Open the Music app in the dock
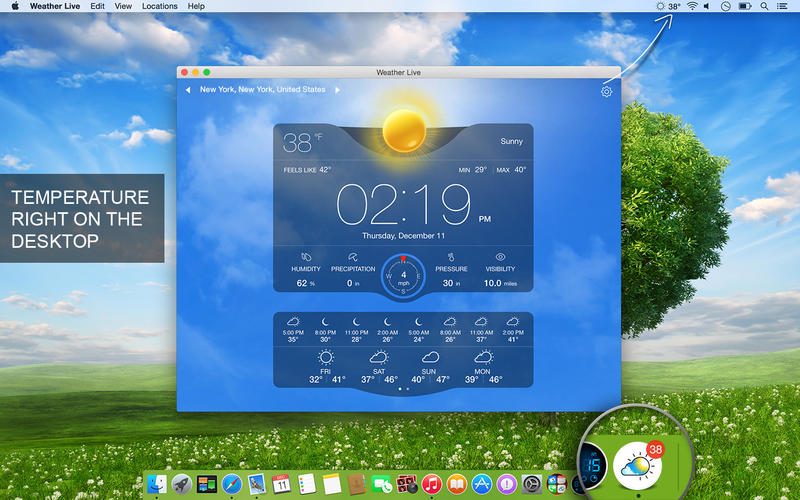Viewport: 800px width, 500px height. pyautogui.click(x=432, y=484)
